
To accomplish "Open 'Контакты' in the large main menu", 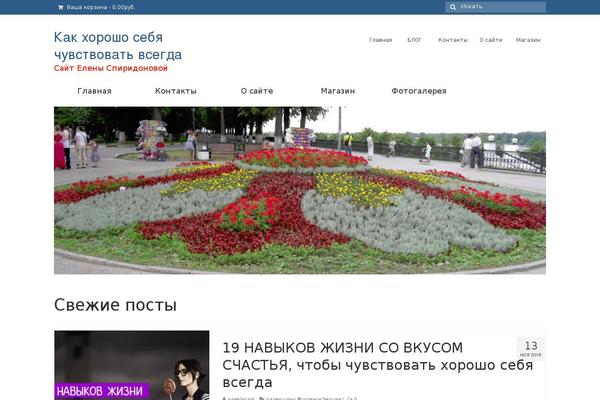I will (176, 91).
